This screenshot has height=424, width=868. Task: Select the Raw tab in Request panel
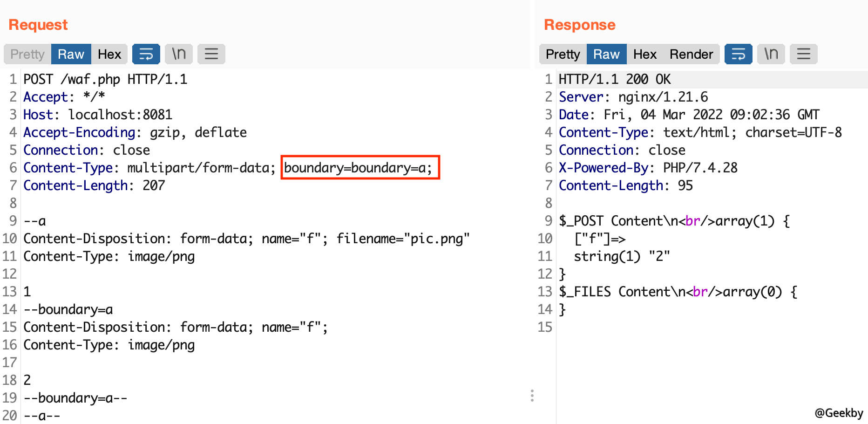tap(71, 54)
